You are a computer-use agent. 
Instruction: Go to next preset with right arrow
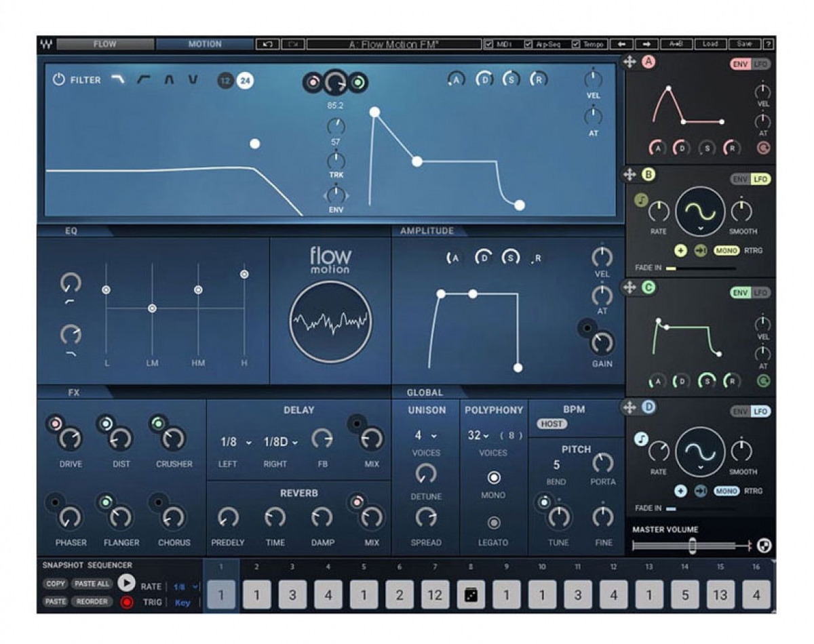tap(646, 45)
